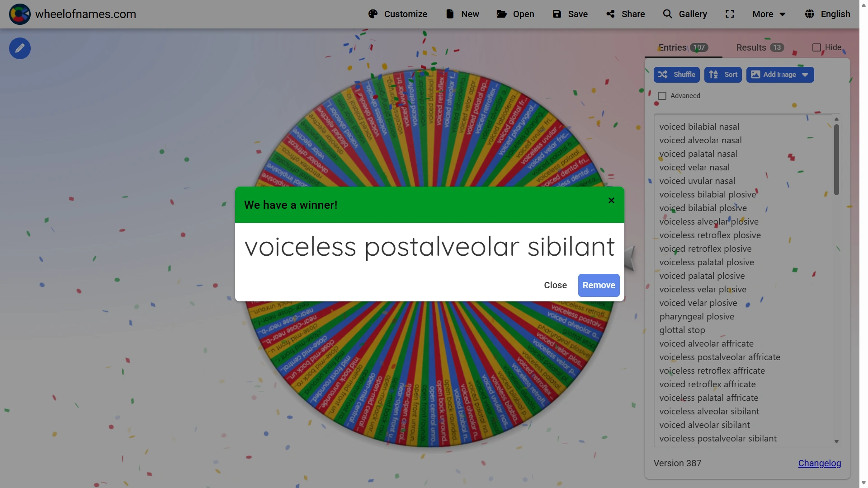This screenshot has width=868, height=488.
Task: Open the Changelog link
Action: coord(819,463)
